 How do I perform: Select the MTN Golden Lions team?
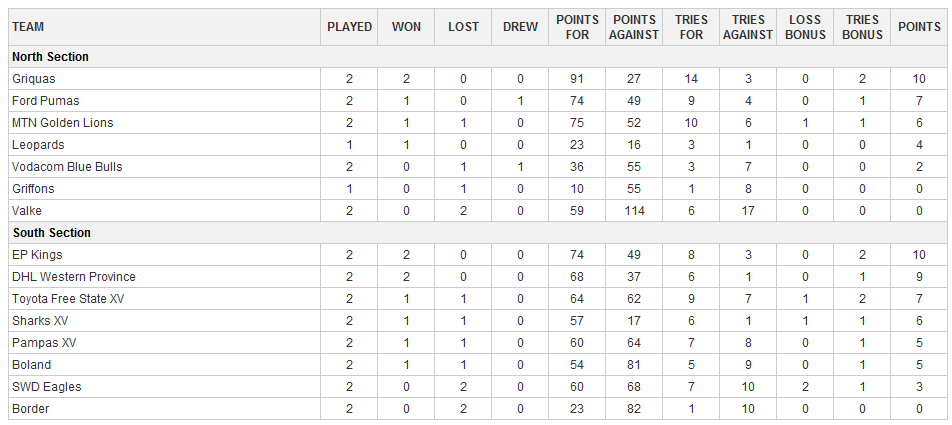(x=62, y=123)
